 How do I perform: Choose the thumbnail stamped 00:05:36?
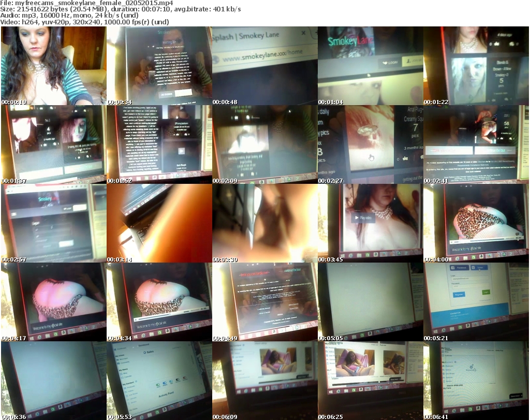pyautogui.click(x=54, y=381)
